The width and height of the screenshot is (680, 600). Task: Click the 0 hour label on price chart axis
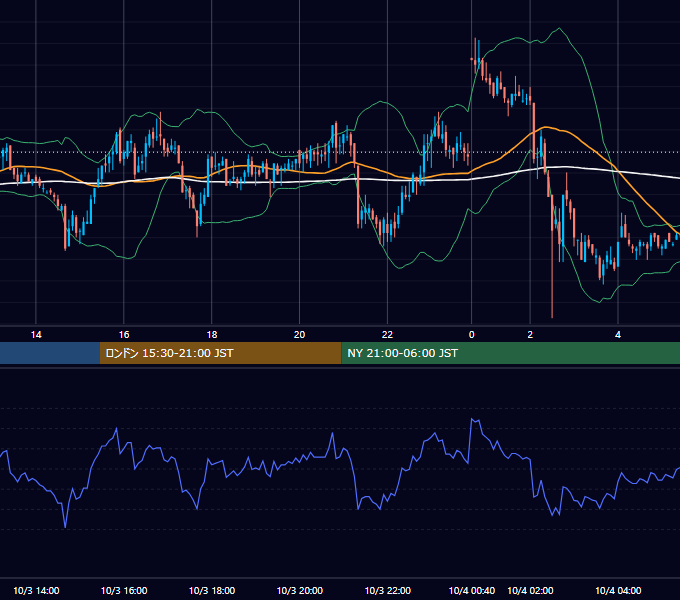pyautogui.click(x=471, y=335)
